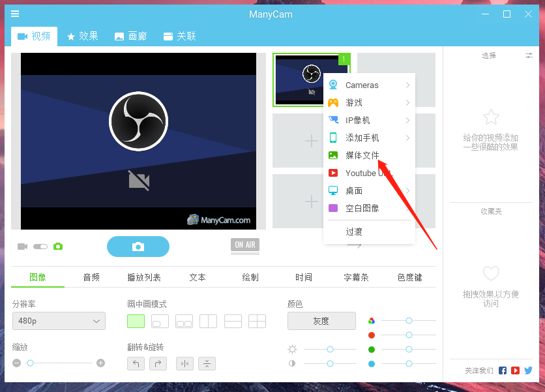Viewport: 545px width, 392px height.
Task: Adjust the contrast slider handle
Action: 331,364
